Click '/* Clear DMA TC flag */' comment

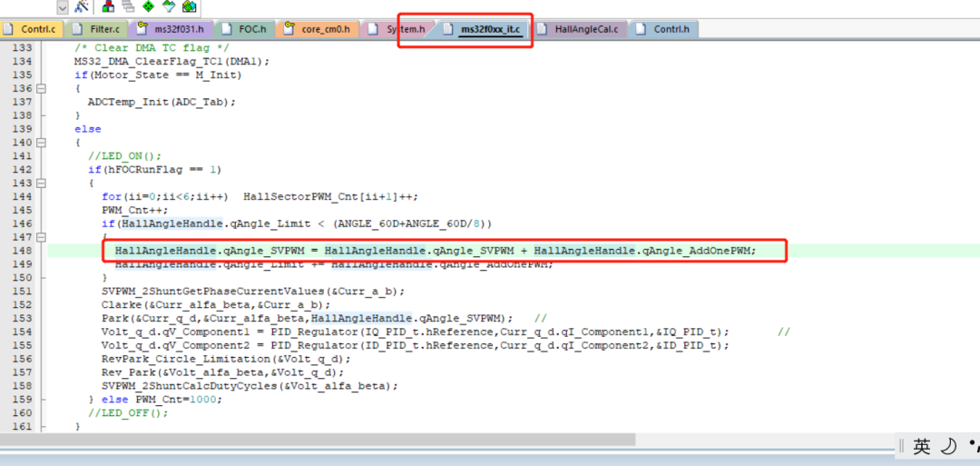152,47
